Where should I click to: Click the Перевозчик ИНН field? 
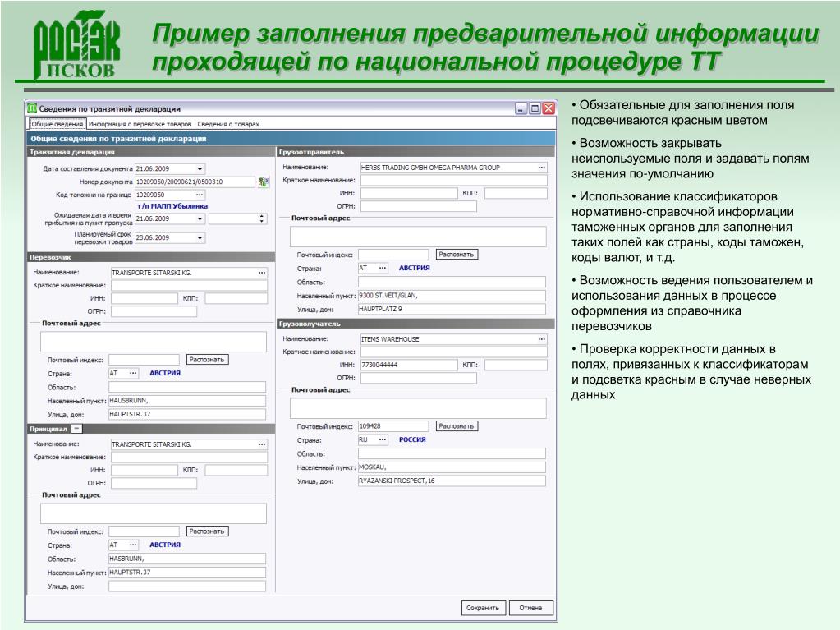pos(145,298)
